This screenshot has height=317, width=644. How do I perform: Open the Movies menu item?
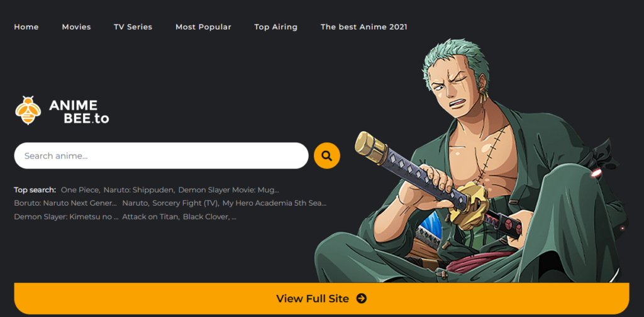(76, 27)
